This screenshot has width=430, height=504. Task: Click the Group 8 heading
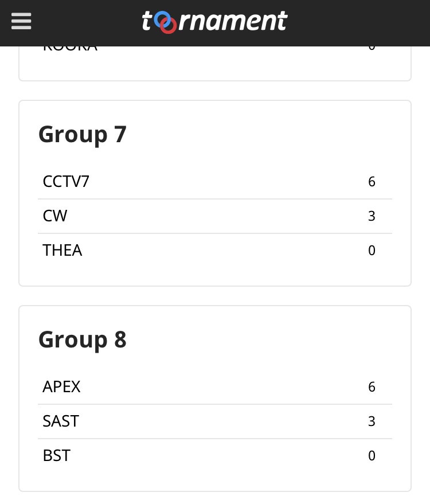pyautogui.click(x=83, y=339)
